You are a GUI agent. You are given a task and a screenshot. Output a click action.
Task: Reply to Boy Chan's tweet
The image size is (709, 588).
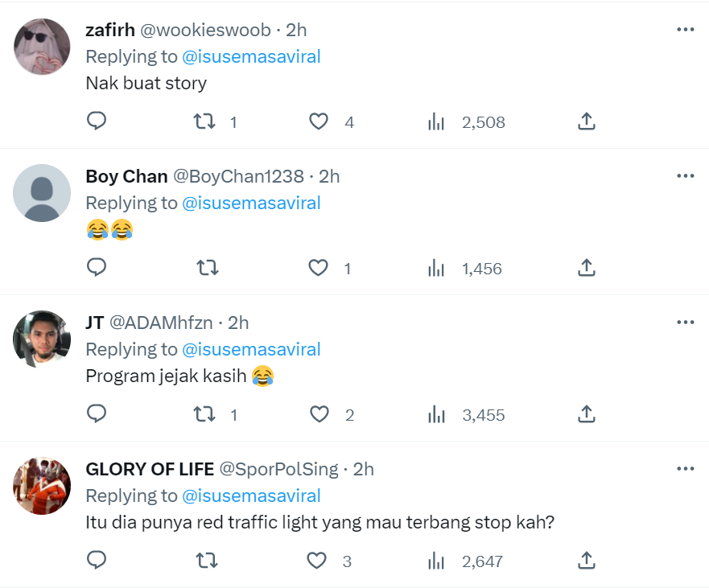pyautogui.click(x=97, y=268)
